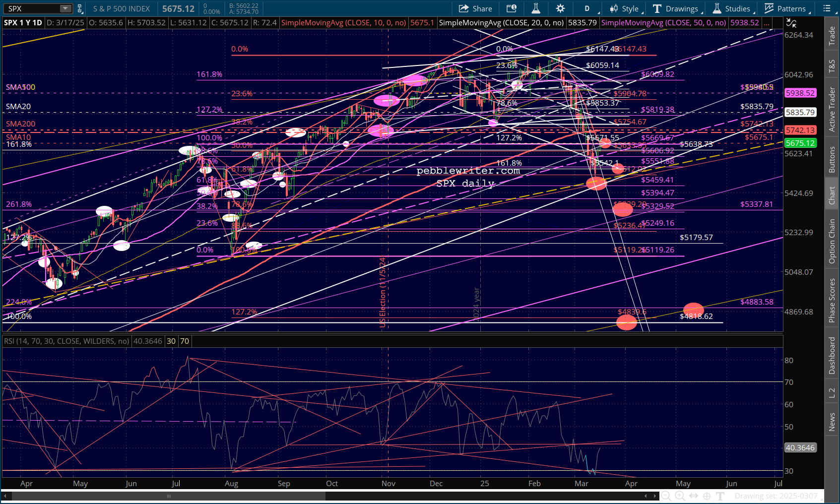840x504 pixels.
Task: Zoom in the chart with magnifier plus
Action: pyautogui.click(x=680, y=496)
